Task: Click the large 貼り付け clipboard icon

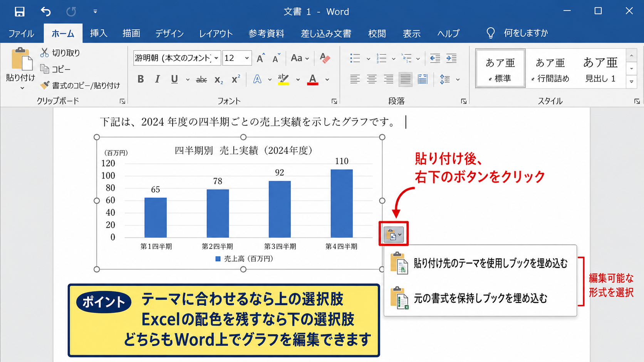Action: (22, 59)
